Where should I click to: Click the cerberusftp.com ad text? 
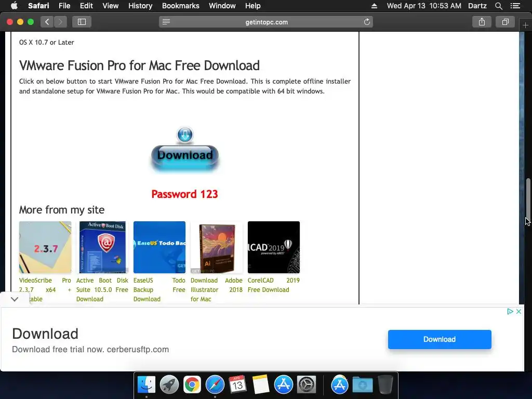tap(90, 350)
